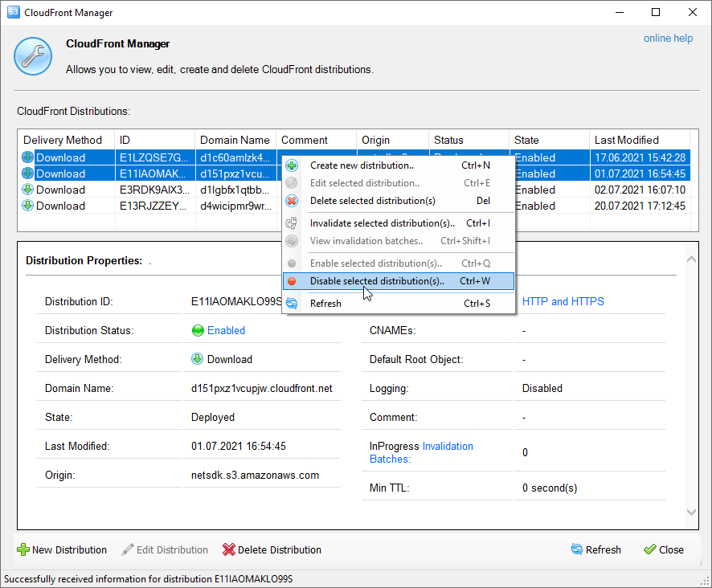
Task: Click the download icon in the E1LZQSE7G row
Action: (27, 157)
